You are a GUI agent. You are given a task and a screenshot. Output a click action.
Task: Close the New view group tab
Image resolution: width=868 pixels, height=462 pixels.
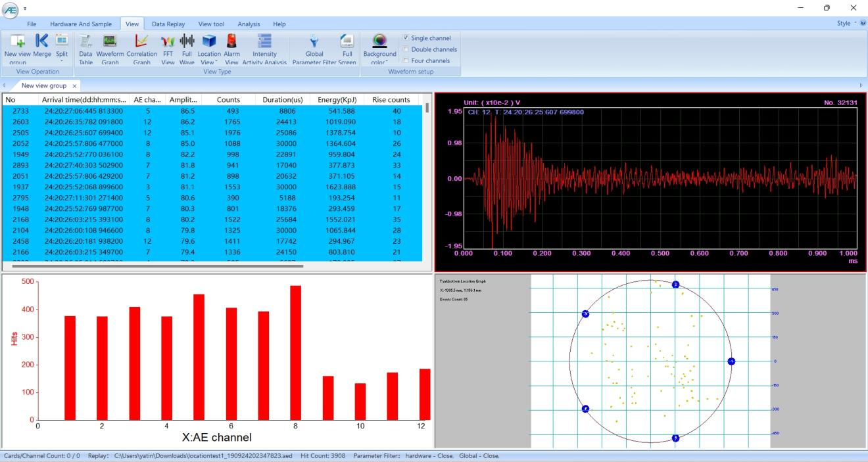(x=74, y=85)
